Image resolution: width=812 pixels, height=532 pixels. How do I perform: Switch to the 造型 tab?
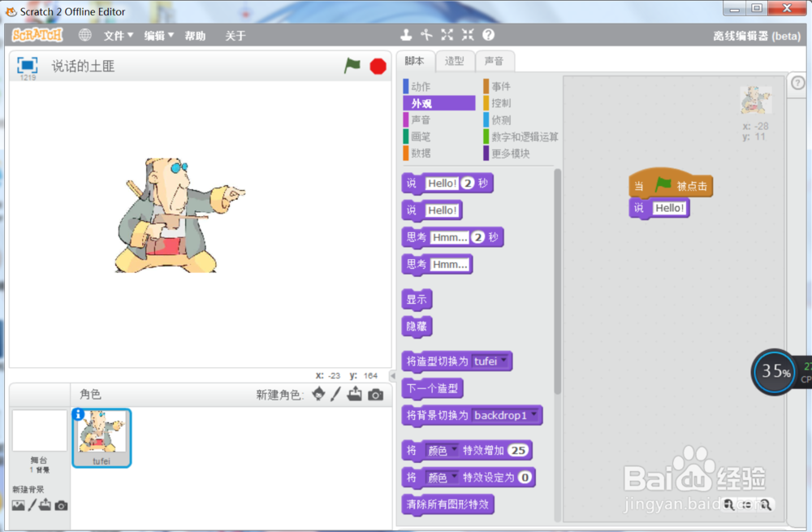455,61
